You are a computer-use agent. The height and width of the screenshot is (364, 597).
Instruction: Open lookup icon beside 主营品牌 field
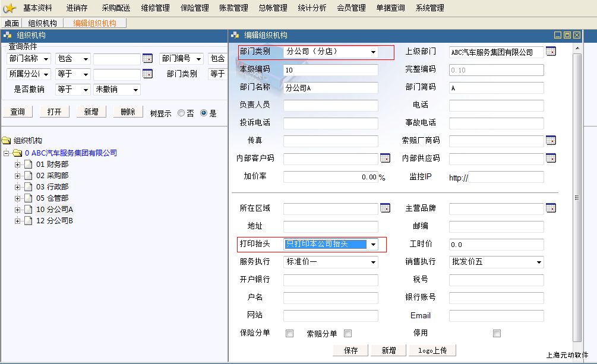[551, 208]
